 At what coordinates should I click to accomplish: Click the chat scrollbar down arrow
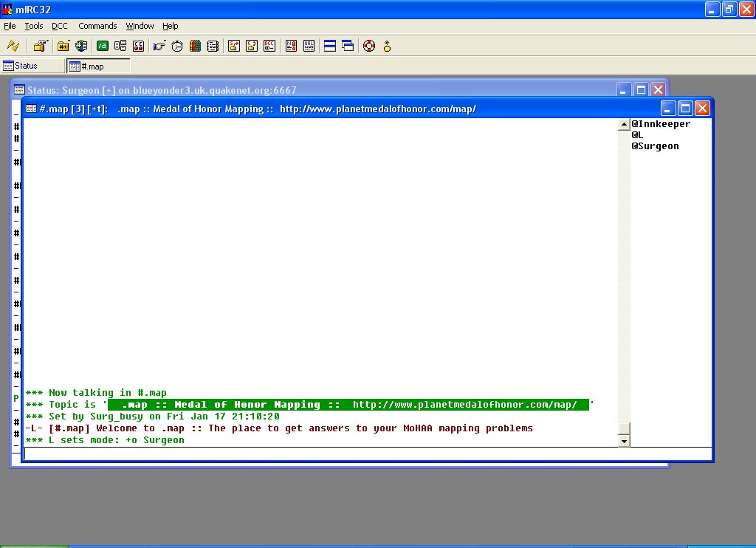(x=624, y=441)
